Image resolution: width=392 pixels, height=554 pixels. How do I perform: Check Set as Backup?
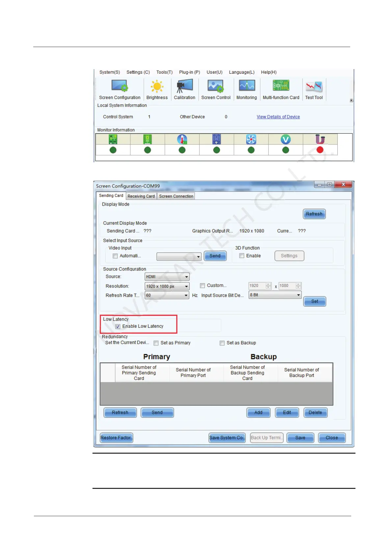click(222, 343)
